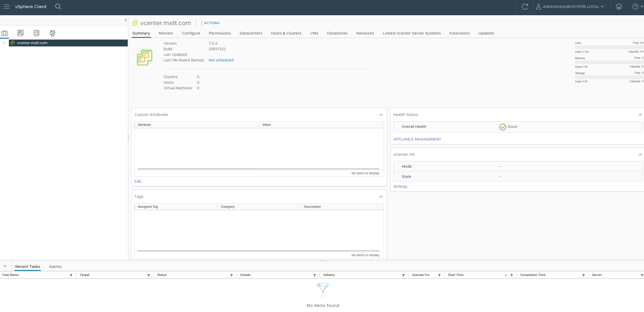The image size is (644, 312).
Task: Open the hamburger navigation menu
Action: point(7,7)
